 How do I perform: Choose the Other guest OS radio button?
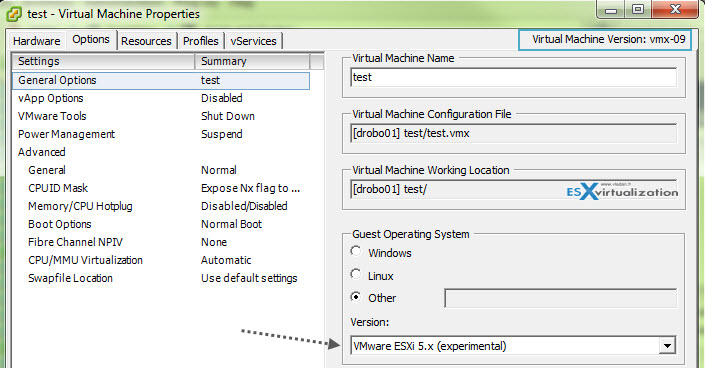[x=356, y=297]
